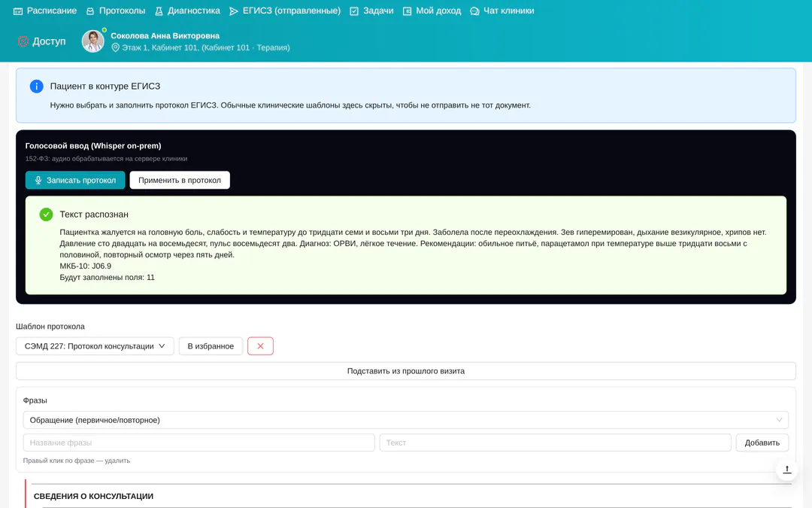Image resolution: width=812 pixels, height=508 pixels.
Task: Clear template with the red X button
Action: [x=260, y=346]
